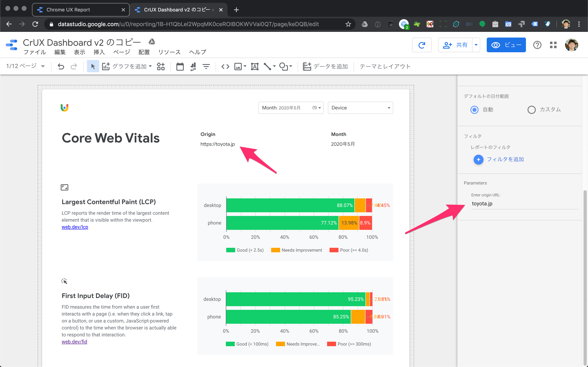Activate the selection mode pointer tool

[x=93, y=66]
